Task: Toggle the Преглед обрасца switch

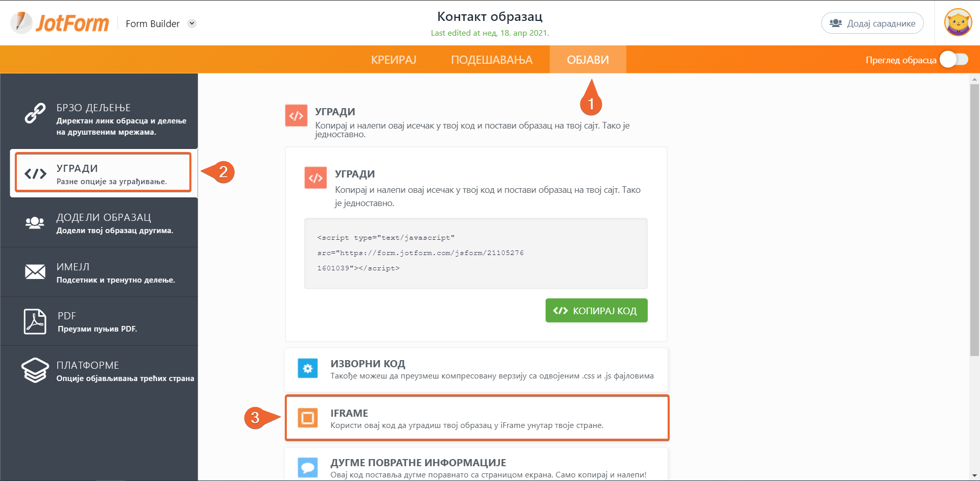Action: pyautogui.click(x=954, y=60)
